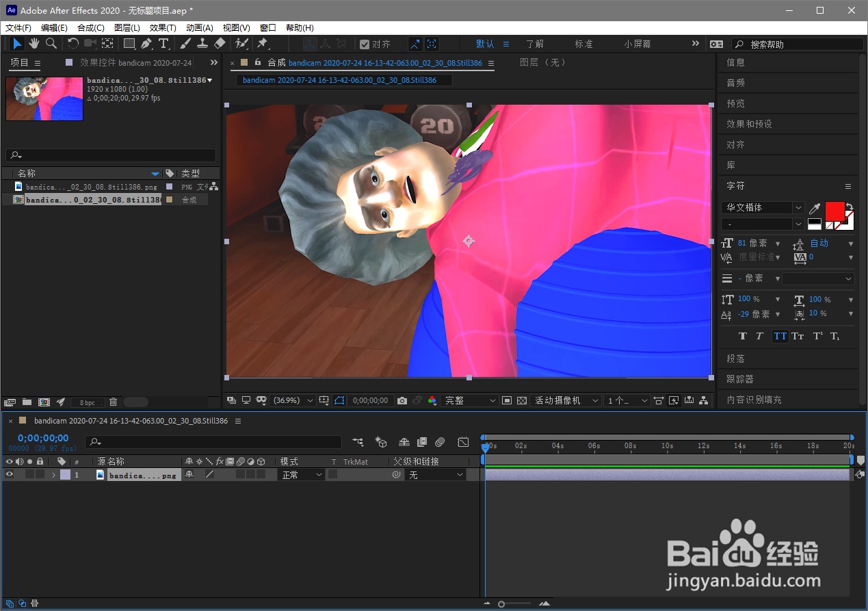Select the Clone Stamp tool
The image size is (868, 611).
point(202,44)
